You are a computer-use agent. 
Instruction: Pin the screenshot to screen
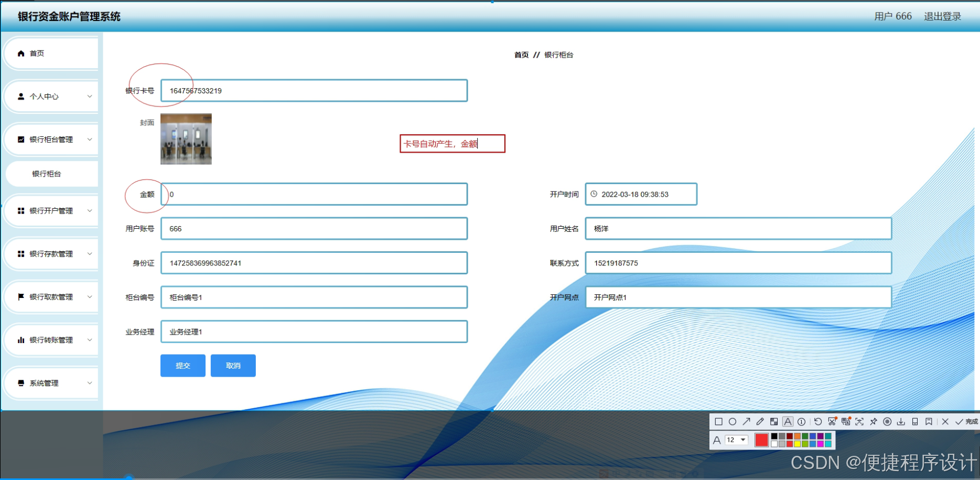point(874,422)
